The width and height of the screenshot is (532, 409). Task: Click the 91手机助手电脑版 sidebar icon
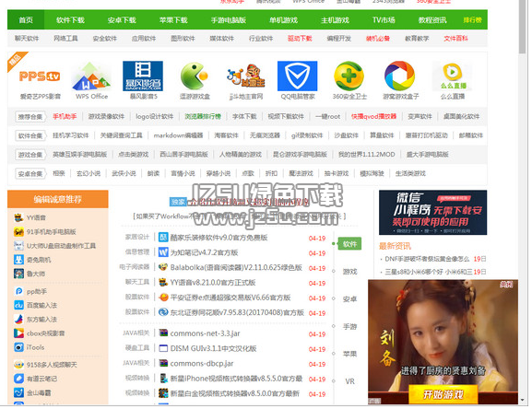point(18,232)
